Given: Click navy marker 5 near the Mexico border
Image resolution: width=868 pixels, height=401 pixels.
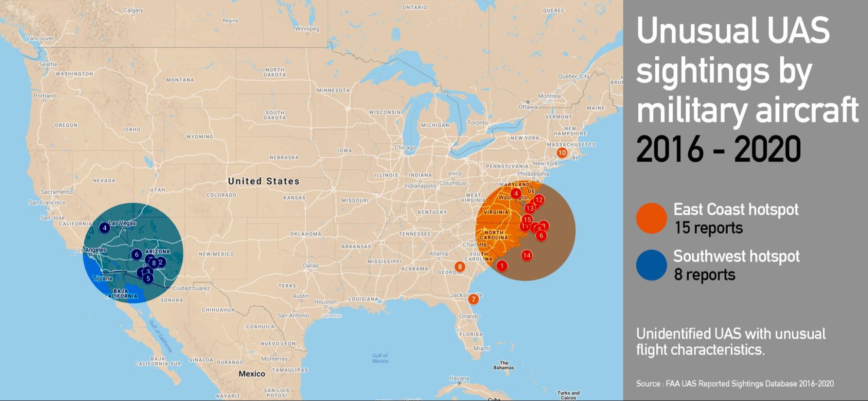Looking at the screenshot, I should [148, 278].
